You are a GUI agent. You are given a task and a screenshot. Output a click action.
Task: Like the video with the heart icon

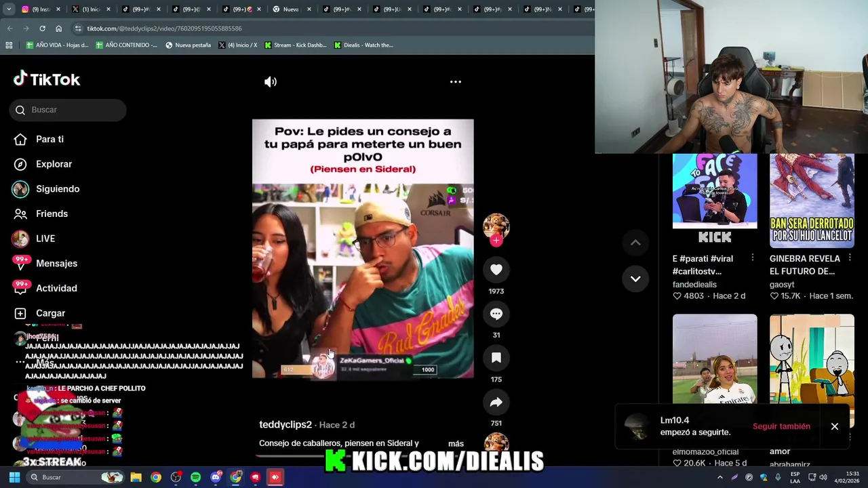tap(496, 270)
